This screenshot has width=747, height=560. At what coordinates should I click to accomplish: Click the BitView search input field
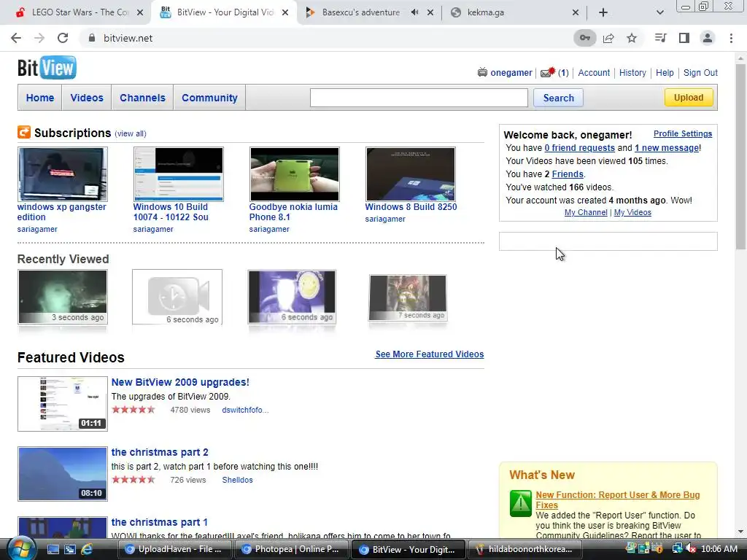click(x=419, y=98)
